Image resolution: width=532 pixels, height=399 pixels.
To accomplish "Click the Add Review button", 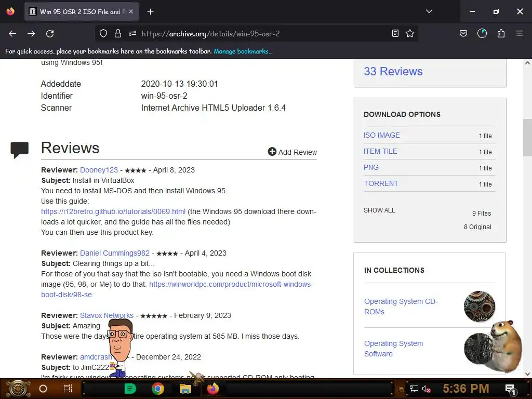I will pos(292,152).
